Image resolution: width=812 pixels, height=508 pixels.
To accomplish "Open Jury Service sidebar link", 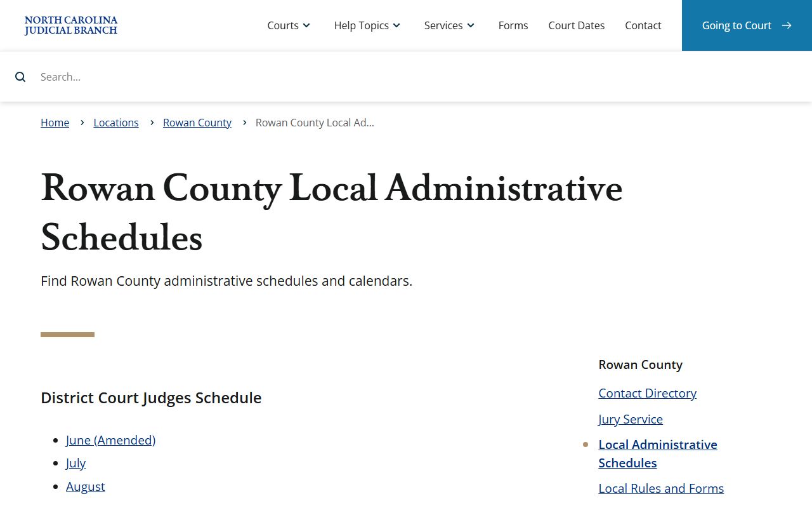I will pos(631,419).
